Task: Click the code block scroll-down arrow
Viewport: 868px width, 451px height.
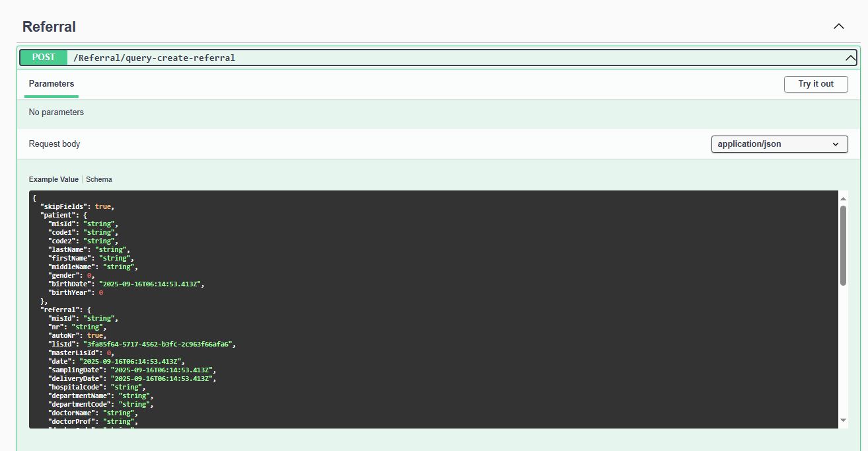Action: 843,420
